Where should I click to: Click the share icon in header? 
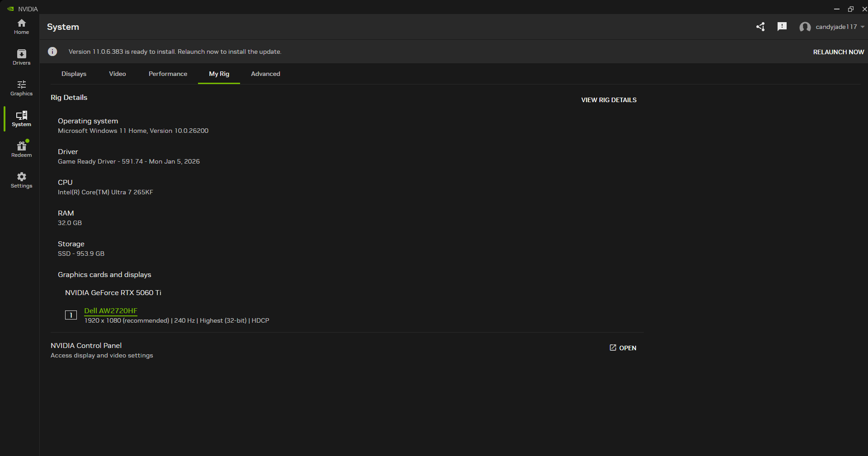[760, 27]
